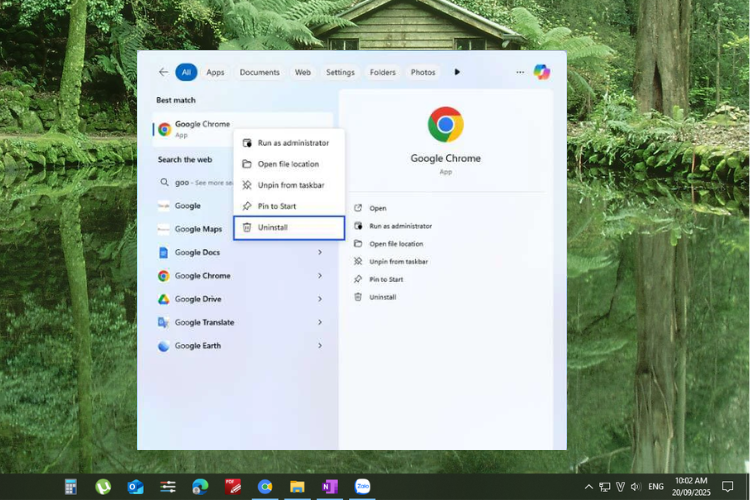
Task: Open File Explorer from the taskbar
Action: coord(297,487)
